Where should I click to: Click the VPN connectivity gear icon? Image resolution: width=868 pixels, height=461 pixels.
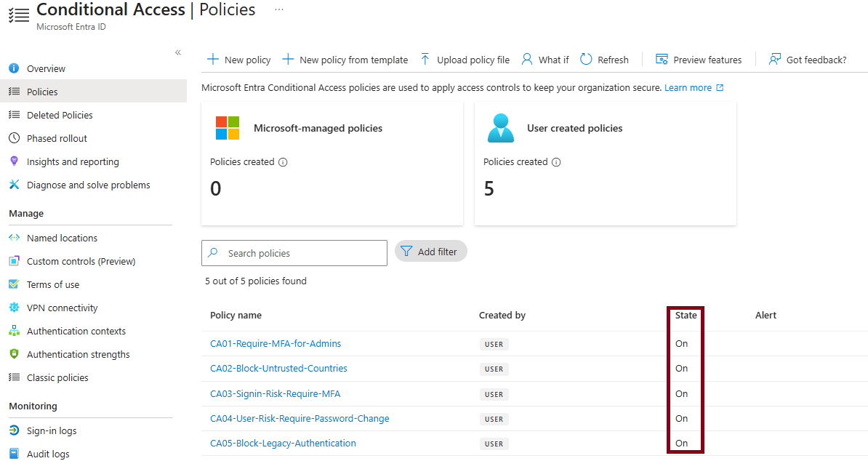pyautogui.click(x=14, y=307)
